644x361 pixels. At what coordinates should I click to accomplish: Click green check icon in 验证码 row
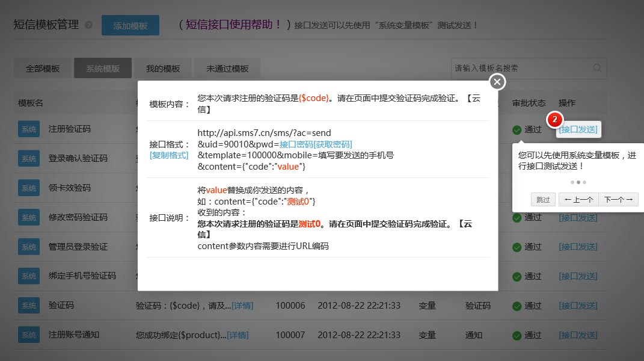[x=517, y=306]
